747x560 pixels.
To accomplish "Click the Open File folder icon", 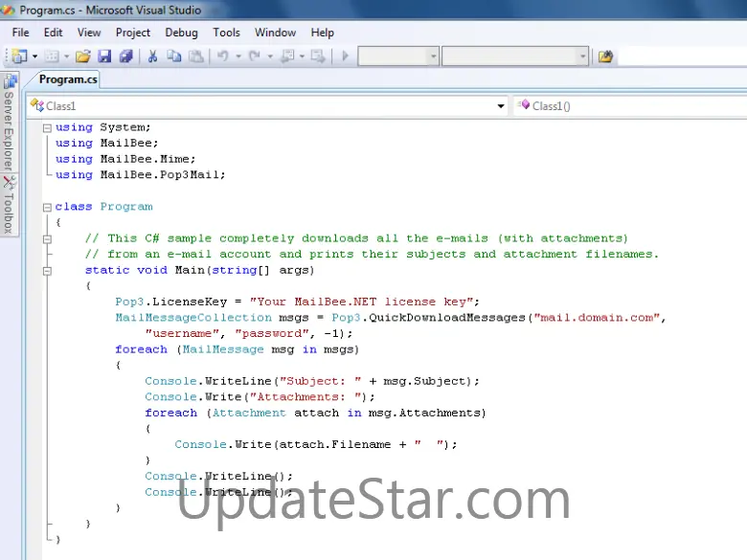I will tap(83, 56).
